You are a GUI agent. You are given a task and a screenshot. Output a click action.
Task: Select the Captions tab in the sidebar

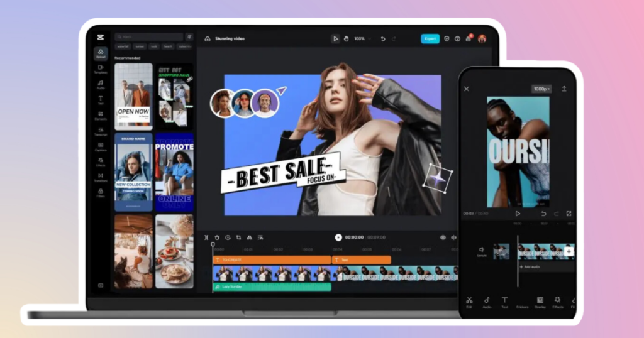pos(101,146)
